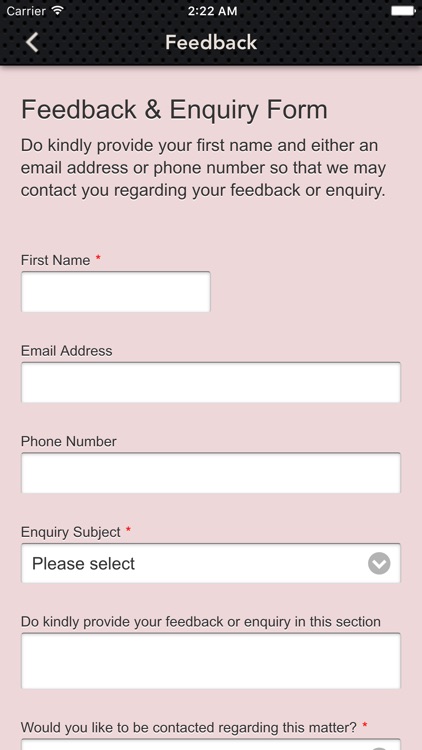The height and width of the screenshot is (750, 422).
Task: Click the feedback or enquiry text area
Action: [211, 661]
